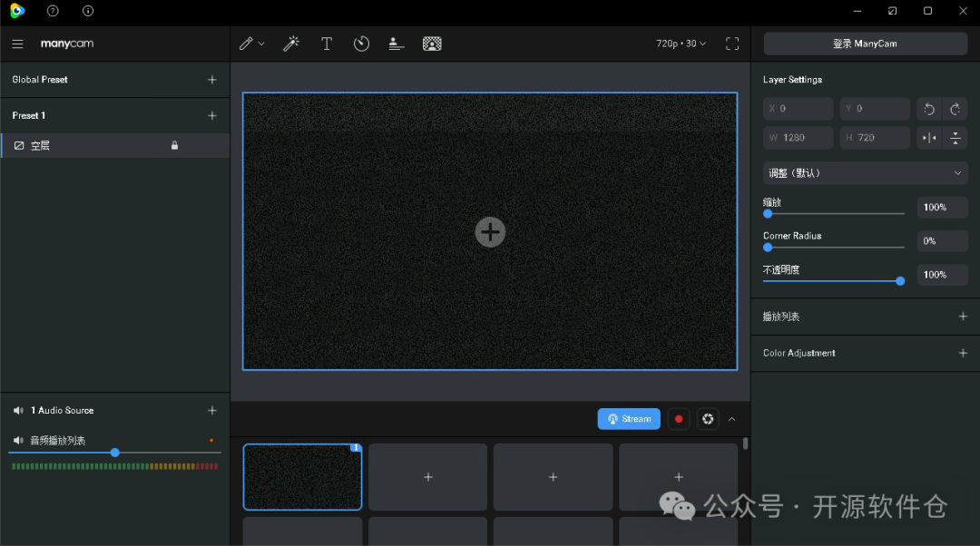Collapse the presets panel chevron
Viewport: 980px width, 546px height.
(x=732, y=419)
